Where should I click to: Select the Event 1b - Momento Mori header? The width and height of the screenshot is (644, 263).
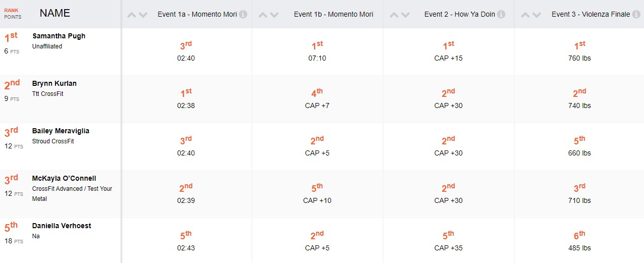(333, 15)
